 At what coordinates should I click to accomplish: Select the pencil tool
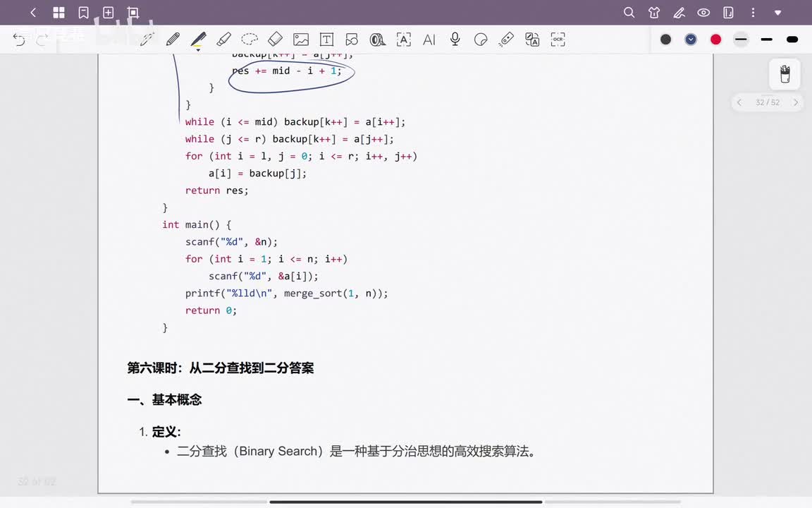point(173,40)
